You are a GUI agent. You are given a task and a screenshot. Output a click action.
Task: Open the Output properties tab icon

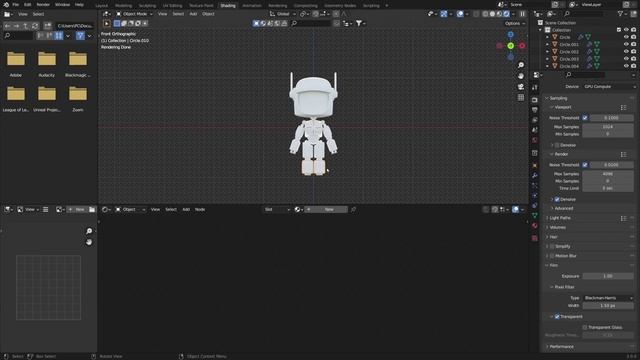coord(535,110)
